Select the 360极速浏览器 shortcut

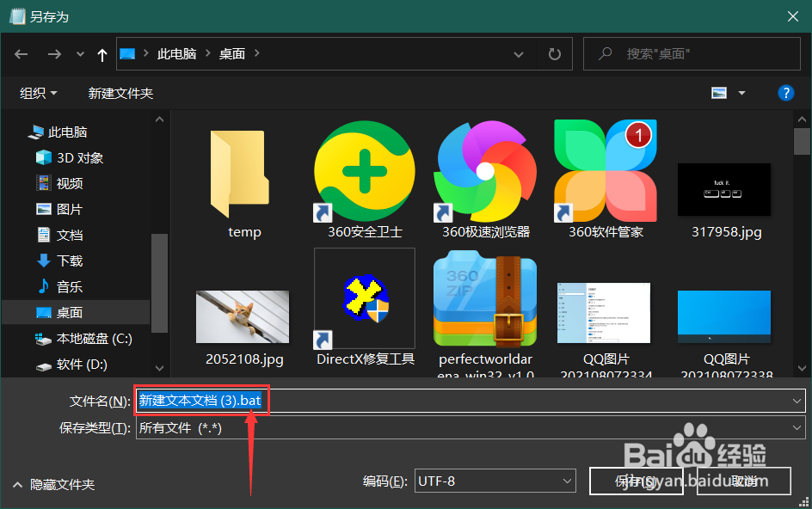485,180
